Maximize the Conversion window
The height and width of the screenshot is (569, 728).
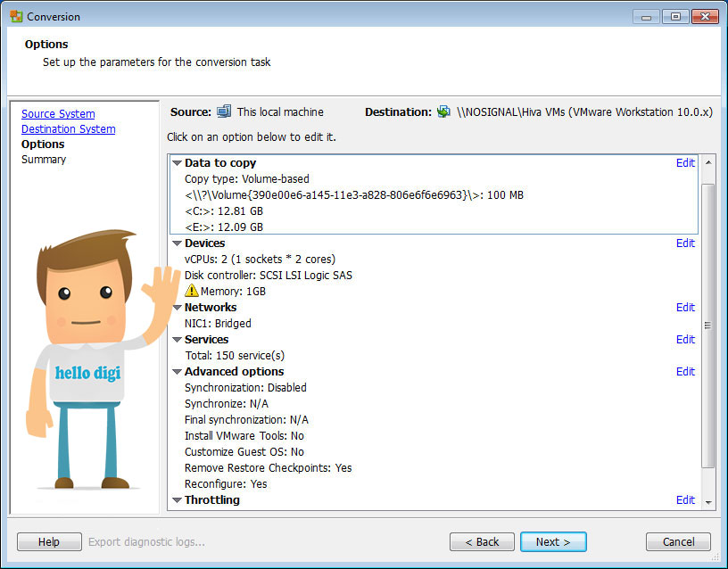(675, 17)
